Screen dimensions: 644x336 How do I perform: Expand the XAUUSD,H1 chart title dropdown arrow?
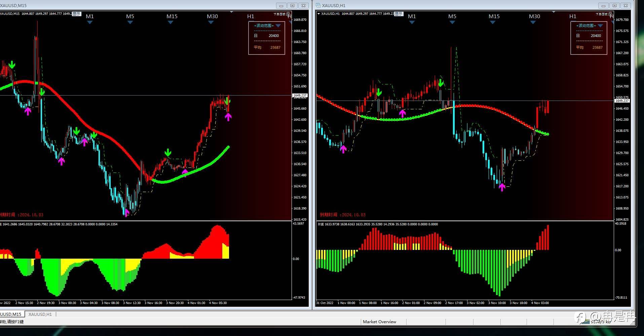coord(318,14)
